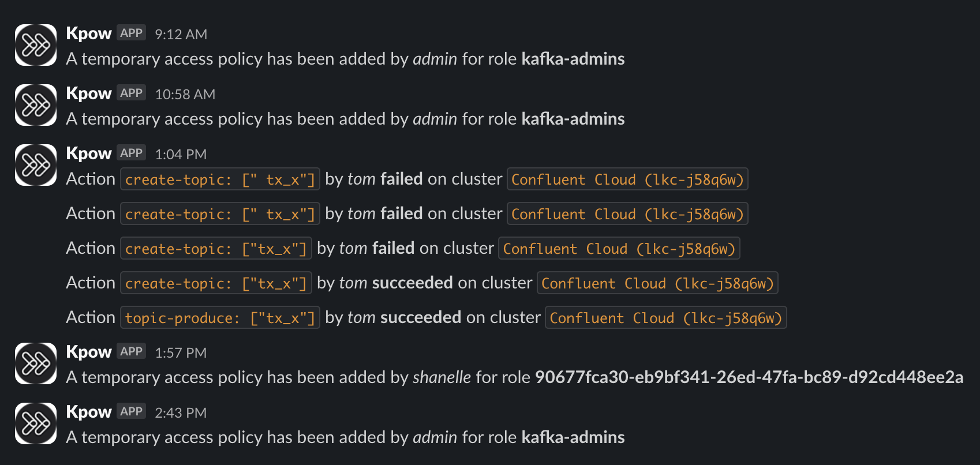Click the APP badge on the 9:12 AM message
The width and height of the screenshot is (980, 465).
click(132, 33)
